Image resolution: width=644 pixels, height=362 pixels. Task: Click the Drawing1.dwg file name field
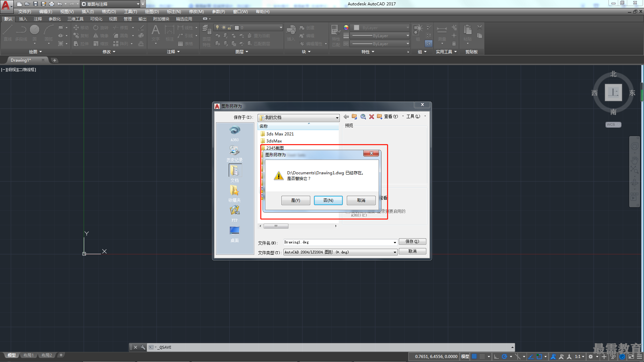(338, 242)
